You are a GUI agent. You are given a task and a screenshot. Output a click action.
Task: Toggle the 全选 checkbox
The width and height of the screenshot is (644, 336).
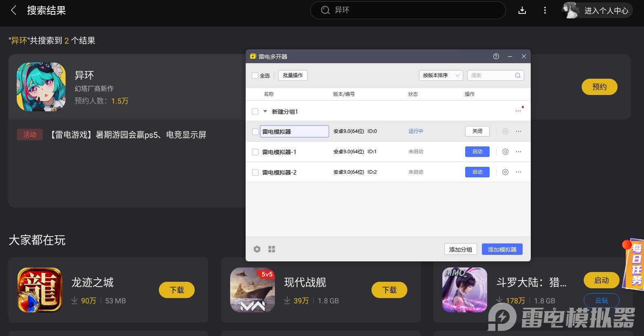click(255, 75)
